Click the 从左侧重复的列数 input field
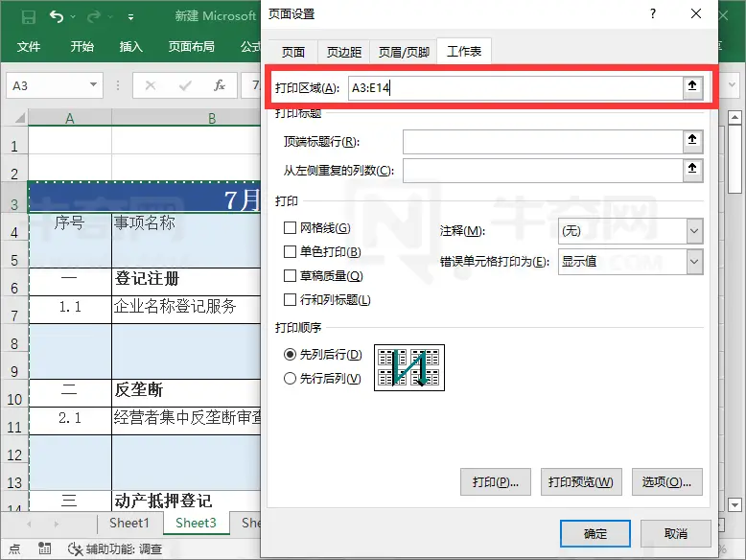The width and height of the screenshot is (746, 560). (543, 171)
